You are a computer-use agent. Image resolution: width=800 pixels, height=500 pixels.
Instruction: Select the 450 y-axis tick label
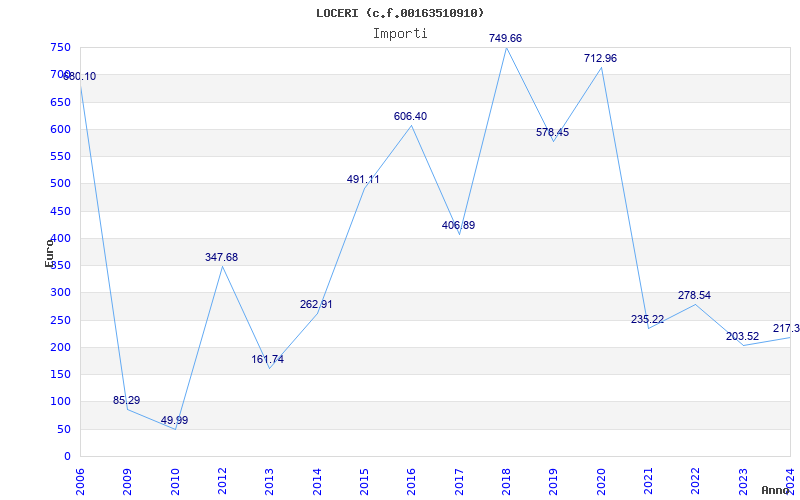pyautogui.click(x=60, y=211)
